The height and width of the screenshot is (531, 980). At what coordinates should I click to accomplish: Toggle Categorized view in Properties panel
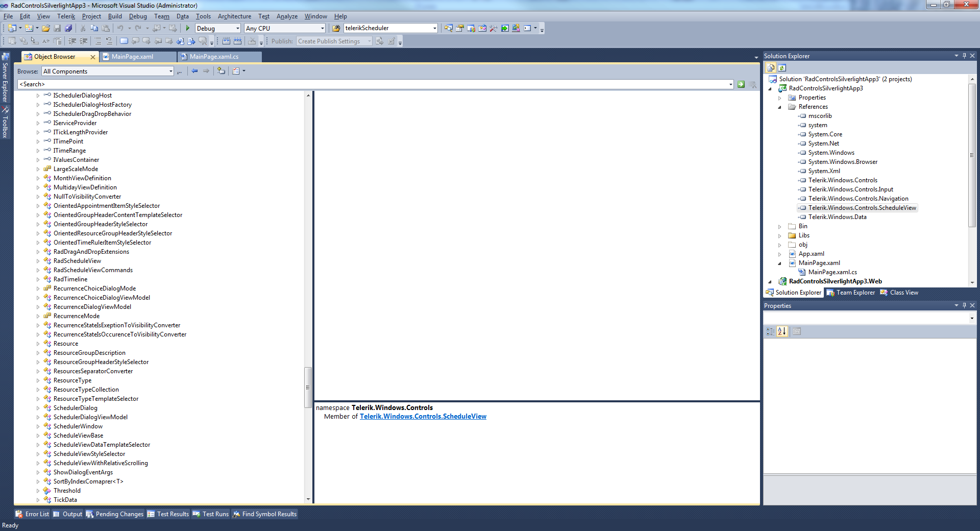tap(770, 331)
